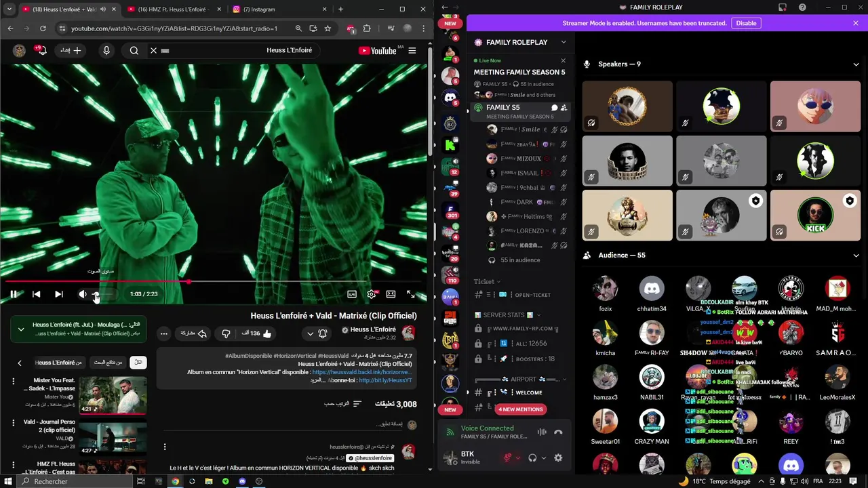This screenshot has height=488, width=868.
Task: Reload the YouTube page
Action: [43, 28]
